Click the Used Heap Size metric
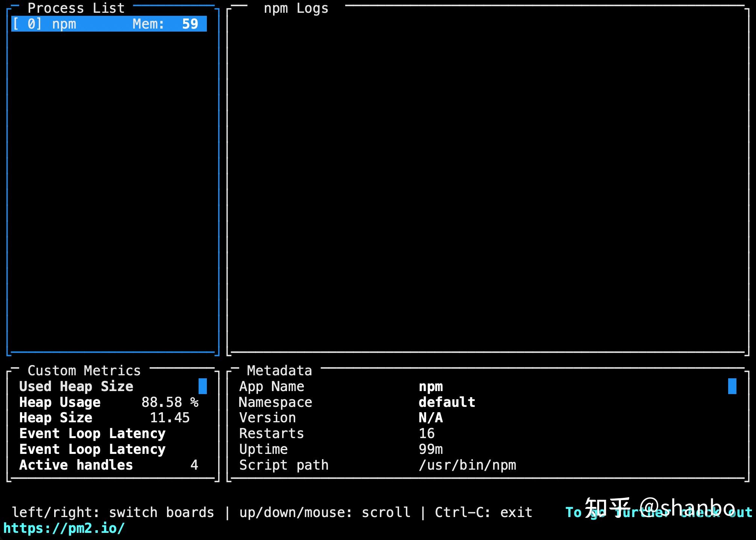This screenshot has width=756, height=540. click(x=76, y=387)
